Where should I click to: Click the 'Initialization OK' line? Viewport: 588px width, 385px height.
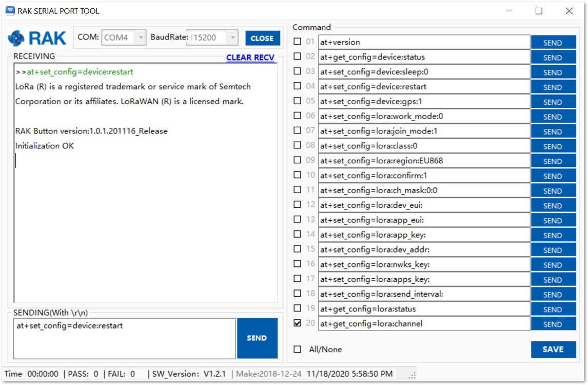point(45,146)
